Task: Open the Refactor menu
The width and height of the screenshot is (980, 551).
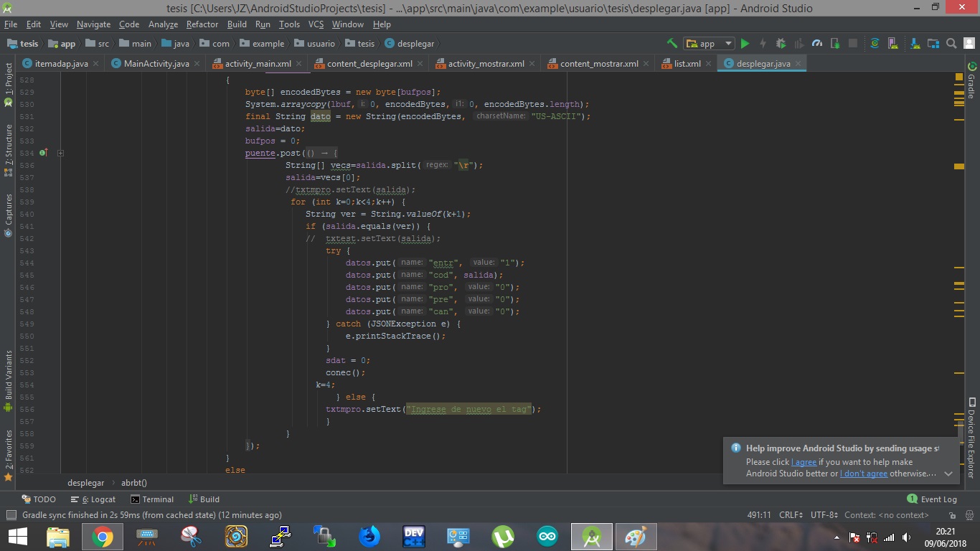Action: (202, 24)
